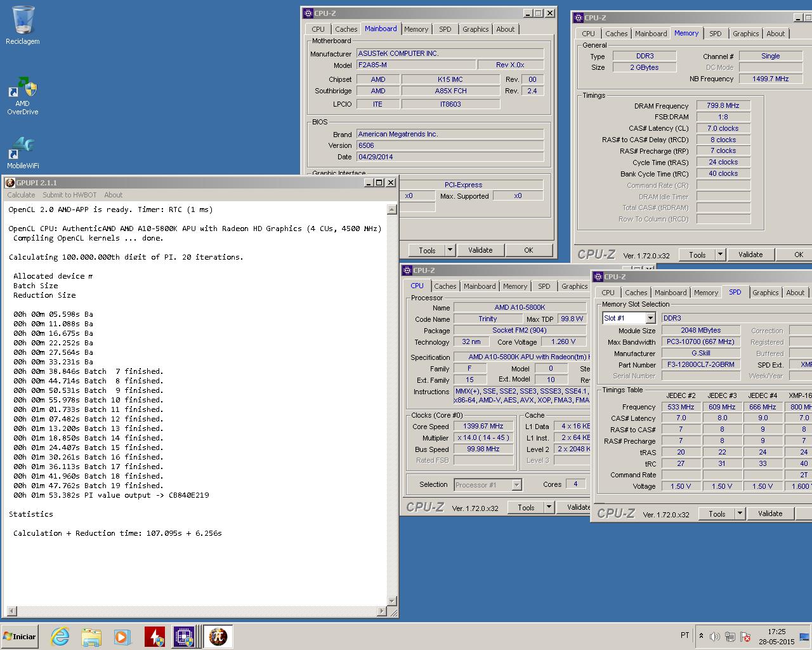Viewport: 812px width, 650px height.
Task: Click the taskbar clock showing 17:25
Action: tap(776, 637)
